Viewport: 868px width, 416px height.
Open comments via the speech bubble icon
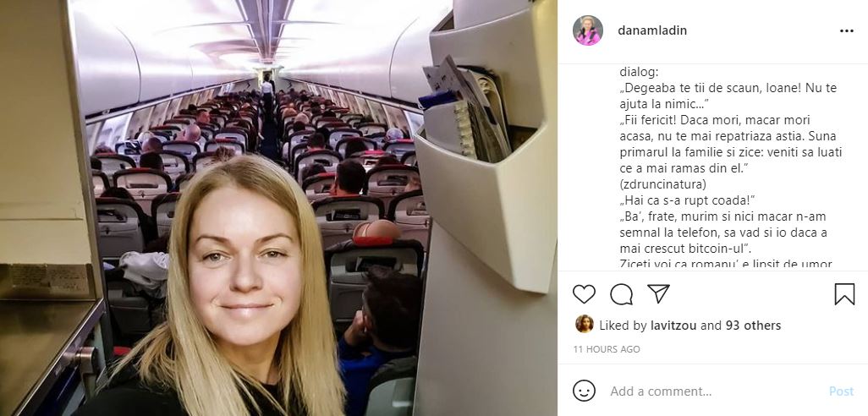coord(621,294)
